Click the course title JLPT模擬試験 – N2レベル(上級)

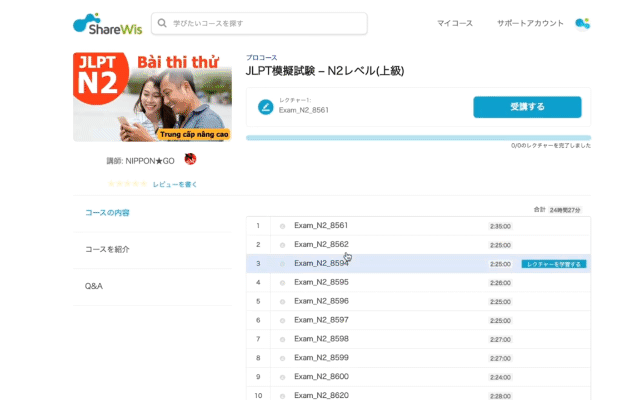325,71
